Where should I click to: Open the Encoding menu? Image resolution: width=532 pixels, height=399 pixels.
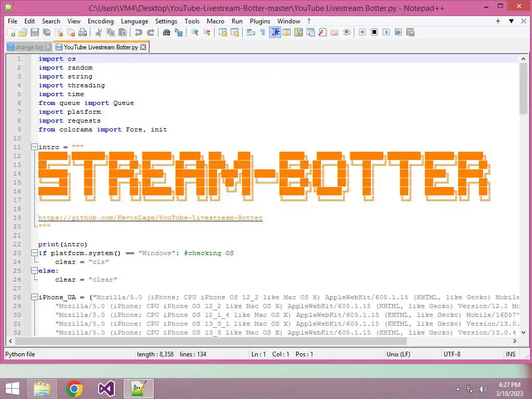pos(101,21)
